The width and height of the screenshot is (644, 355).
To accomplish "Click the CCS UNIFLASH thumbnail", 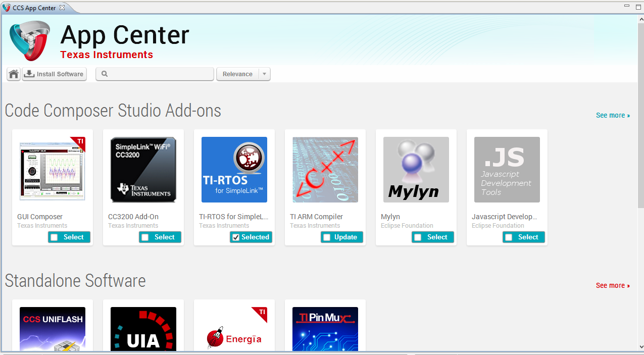I will pyautogui.click(x=52, y=331).
